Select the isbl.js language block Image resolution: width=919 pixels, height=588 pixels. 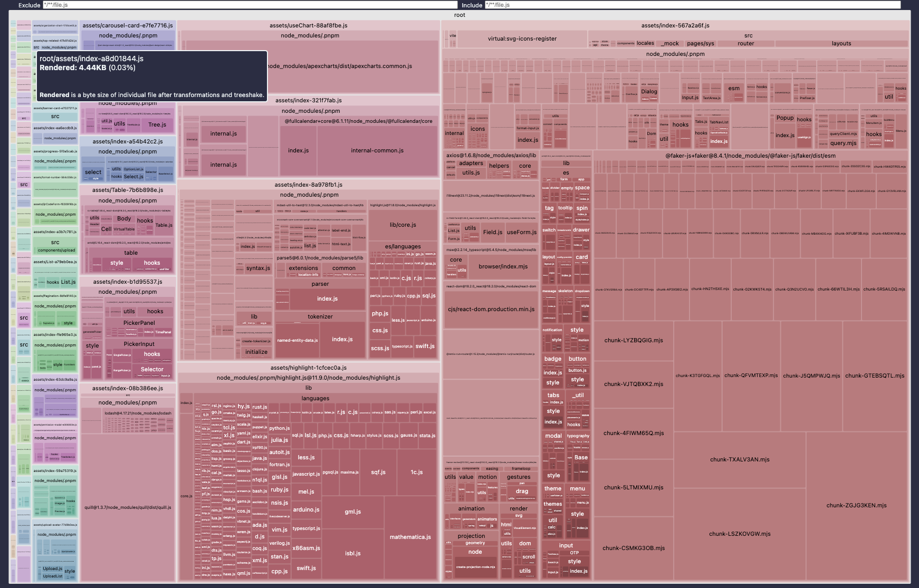coord(353,553)
